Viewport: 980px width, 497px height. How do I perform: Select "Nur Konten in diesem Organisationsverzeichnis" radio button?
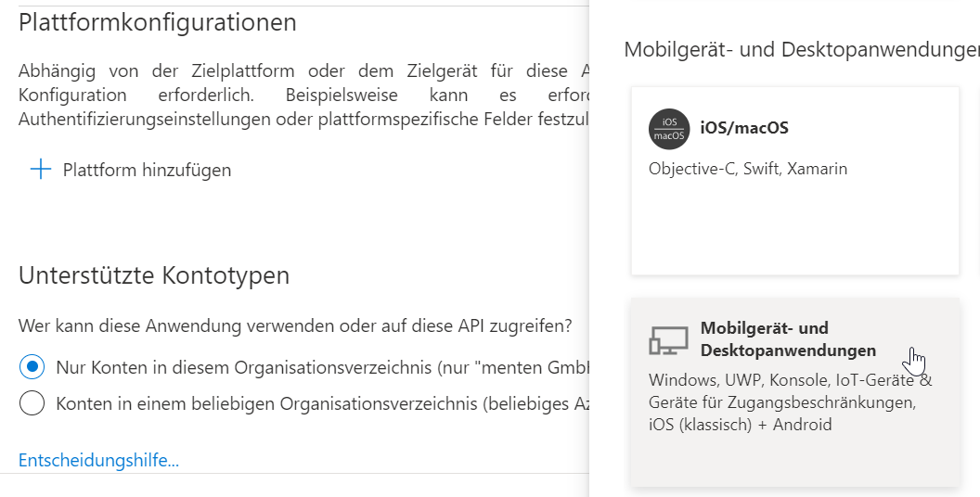[x=32, y=367]
